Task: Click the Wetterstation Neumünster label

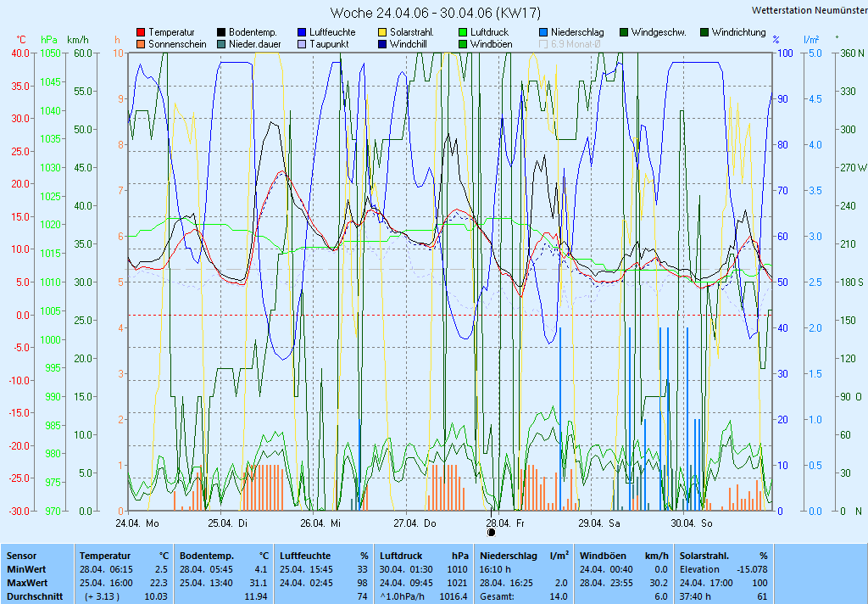Action: [808, 10]
